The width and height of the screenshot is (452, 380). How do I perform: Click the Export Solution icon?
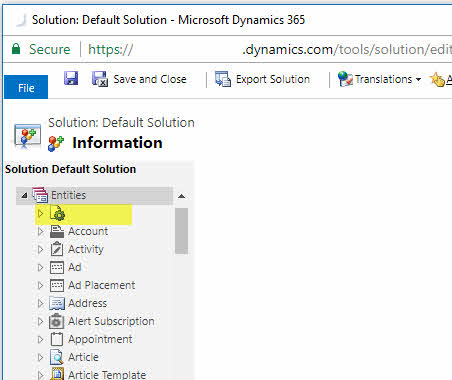pos(223,79)
